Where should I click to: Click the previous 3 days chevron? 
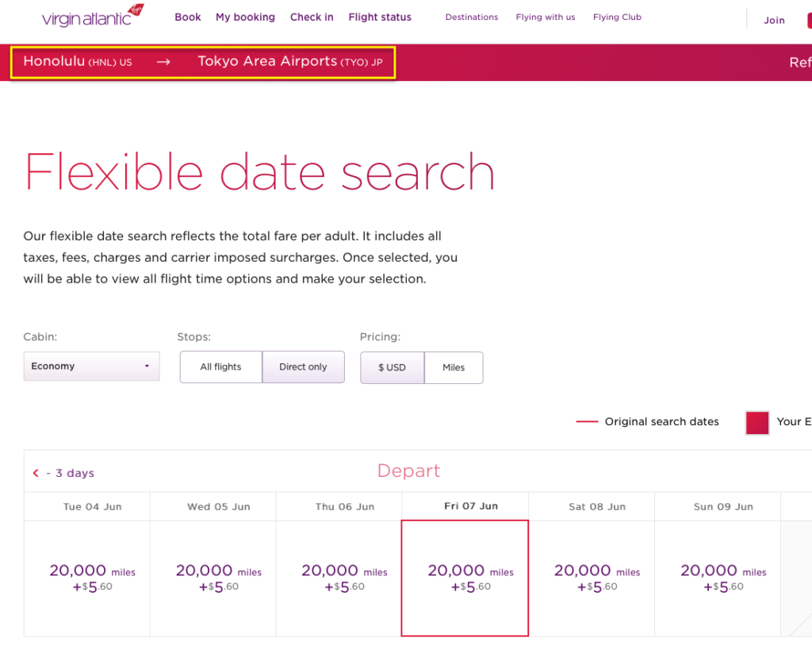point(35,473)
